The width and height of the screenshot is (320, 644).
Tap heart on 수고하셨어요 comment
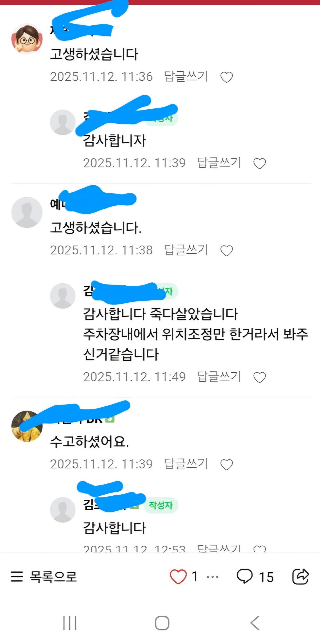pos(227,464)
